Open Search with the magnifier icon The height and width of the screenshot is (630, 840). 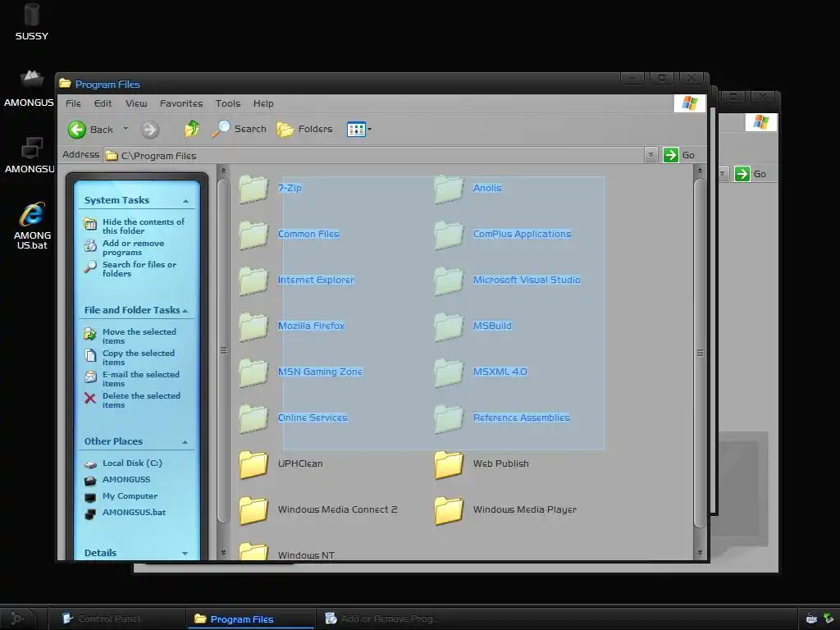[x=221, y=129]
